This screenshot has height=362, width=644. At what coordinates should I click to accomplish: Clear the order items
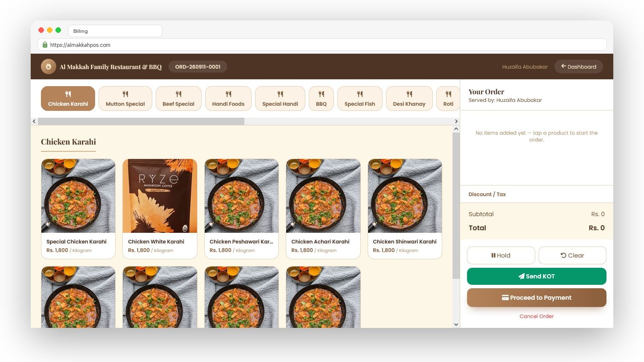click(x=572, y=255)
